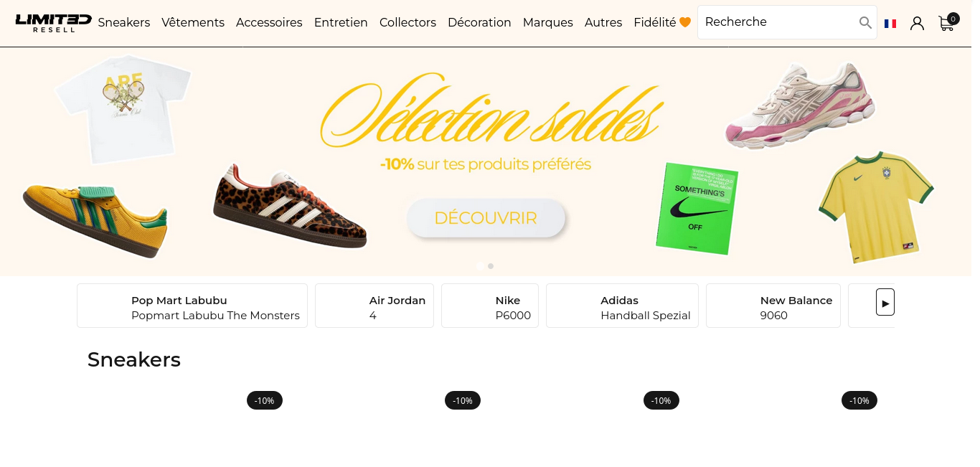The height and width of the screenshot is (467, 980).
Task: Expand the Collectors menu
Action: [x=407, y=22]
